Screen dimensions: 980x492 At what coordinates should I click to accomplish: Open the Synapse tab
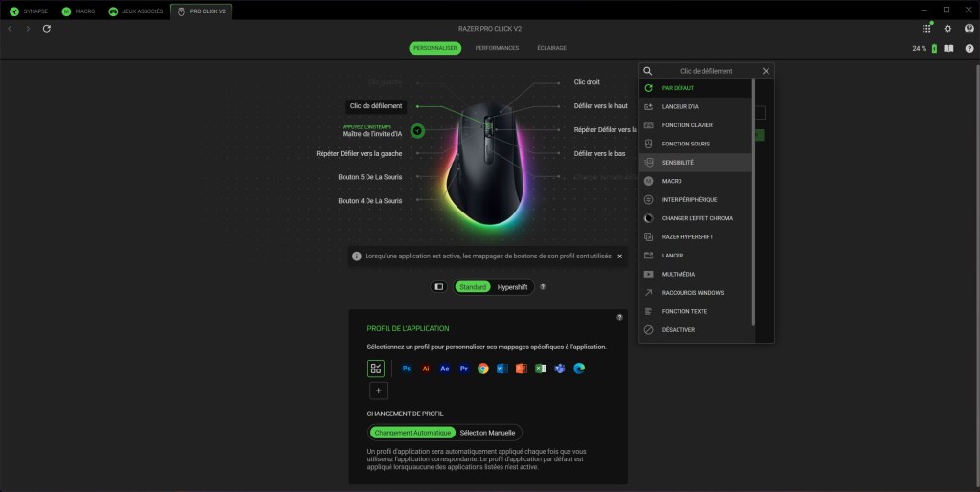(x=29, y=11)
